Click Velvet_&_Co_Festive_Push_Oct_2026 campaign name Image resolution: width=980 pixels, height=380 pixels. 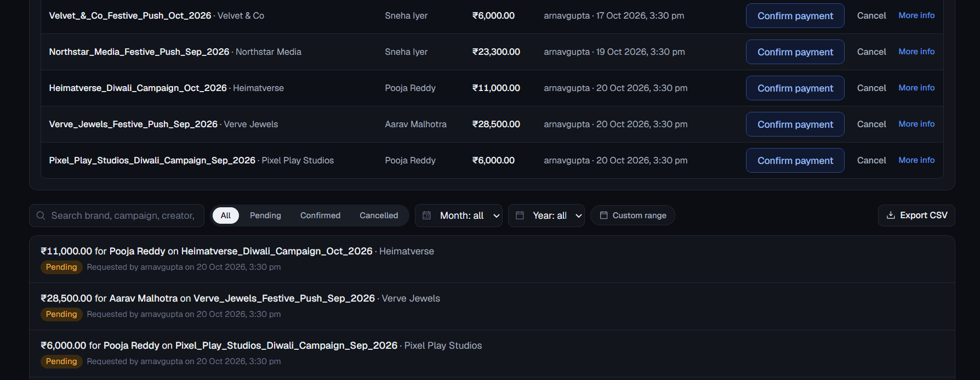(x=130, y=16)
